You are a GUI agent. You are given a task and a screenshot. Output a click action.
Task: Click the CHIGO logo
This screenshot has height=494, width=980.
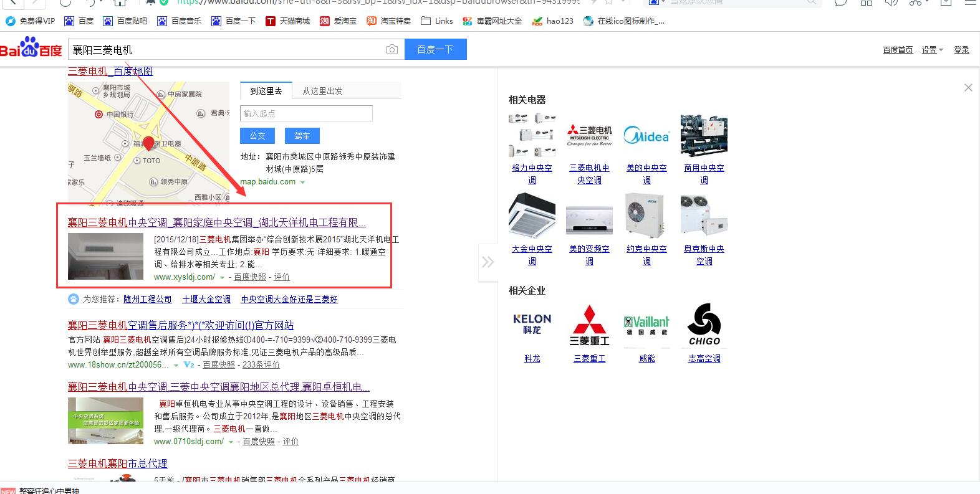(x=704, y=325)
